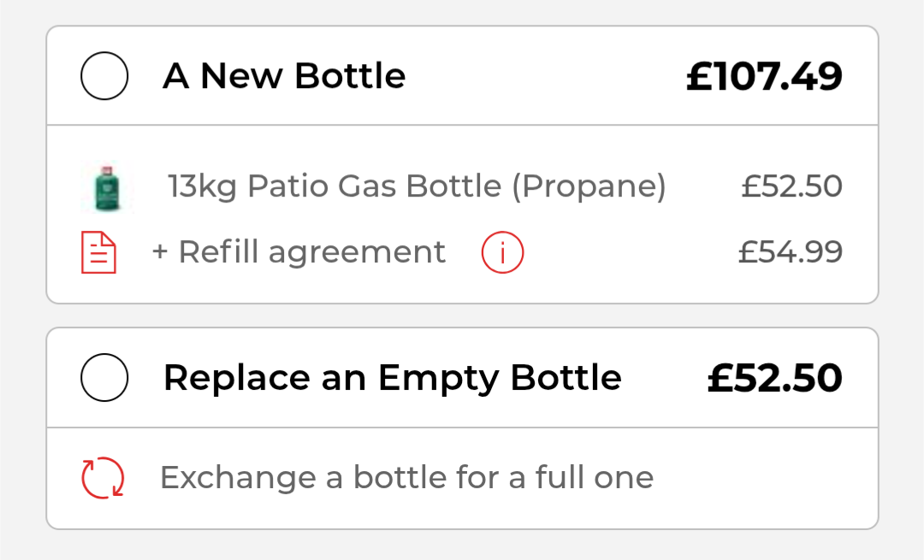Click the red exchange arrows icon

[103, 478]
